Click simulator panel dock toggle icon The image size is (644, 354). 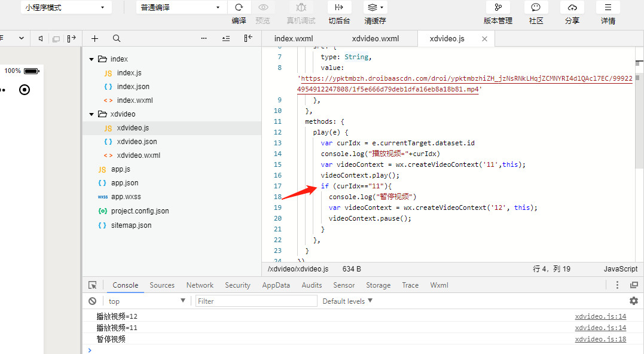(x=72, y=39)
